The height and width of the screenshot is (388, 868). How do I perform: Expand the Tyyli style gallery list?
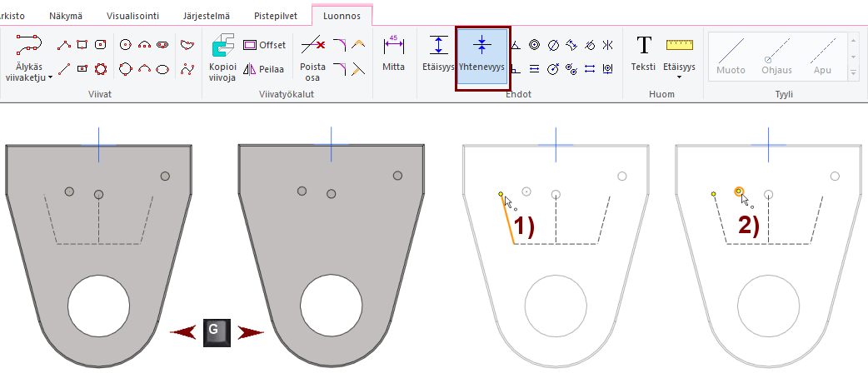(853, 74)
